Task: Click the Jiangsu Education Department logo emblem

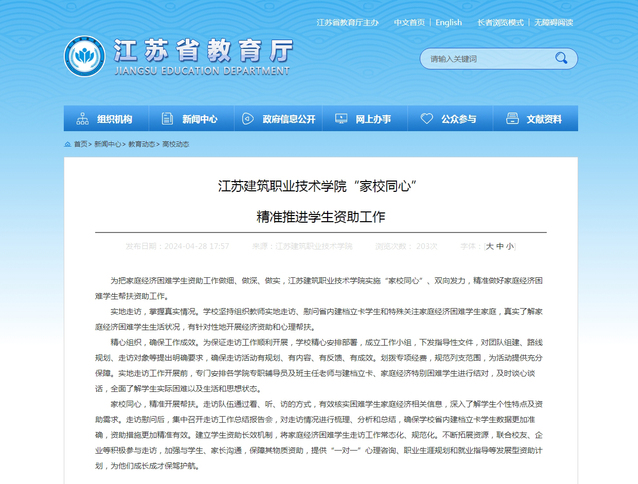Action: click(x=83, y=57)
